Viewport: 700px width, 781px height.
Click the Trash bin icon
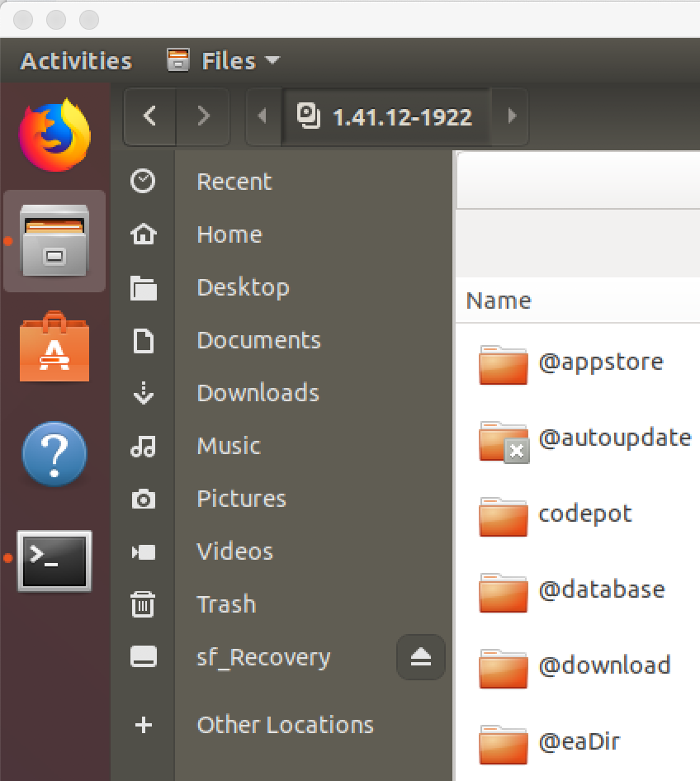point(144,604)
